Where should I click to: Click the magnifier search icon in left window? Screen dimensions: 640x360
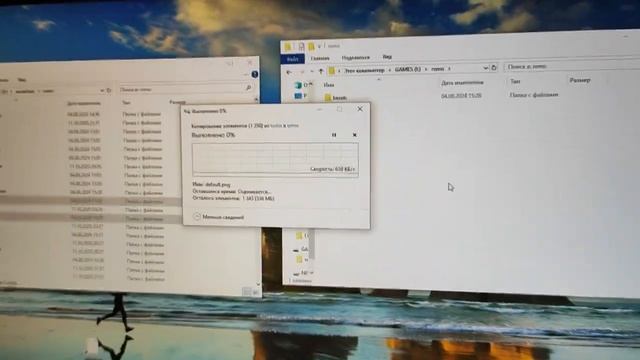point(248,88)
